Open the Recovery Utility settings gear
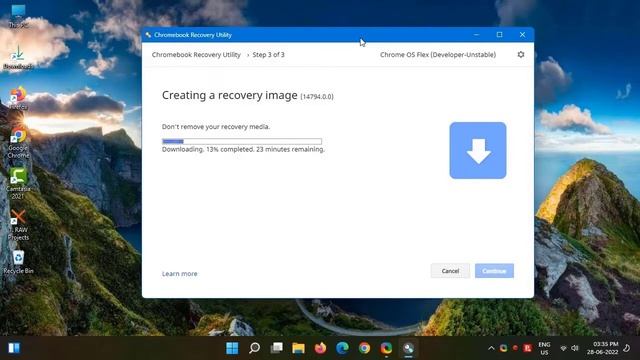This screenshot has height=360, width=640. point(521,54)
